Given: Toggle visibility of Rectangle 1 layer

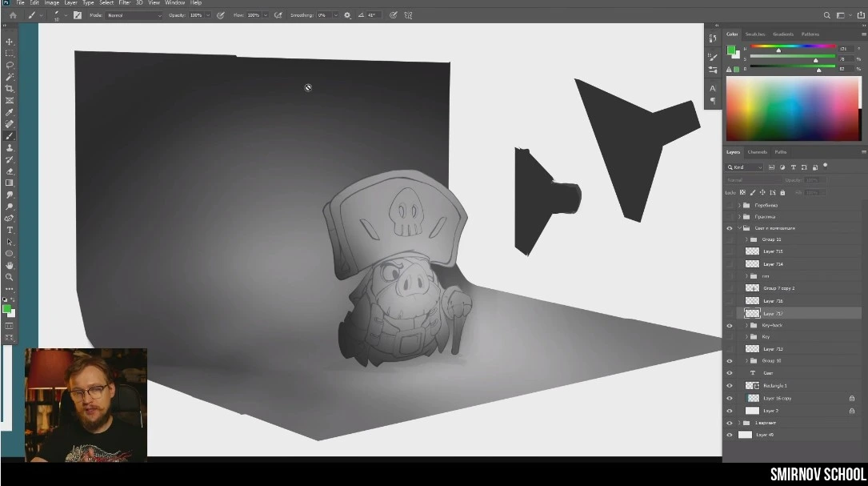Looking at the screenshot, I should [x=729, y=386].
